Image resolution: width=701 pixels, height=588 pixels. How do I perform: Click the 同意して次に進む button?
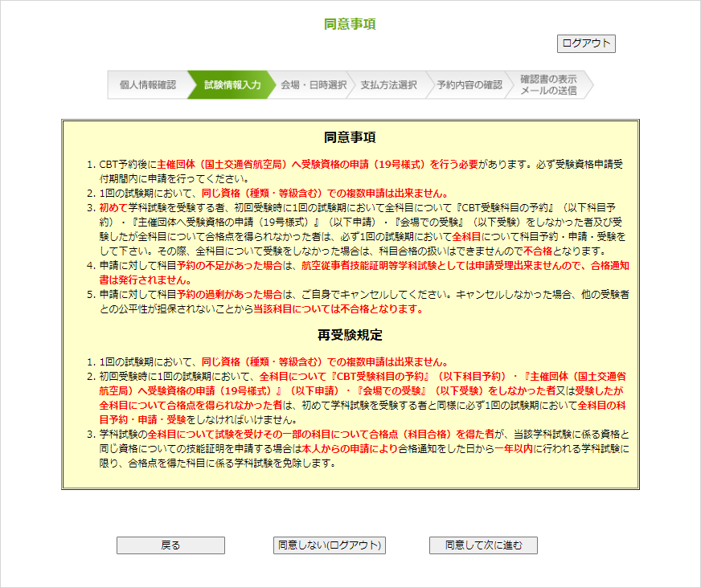483,545
